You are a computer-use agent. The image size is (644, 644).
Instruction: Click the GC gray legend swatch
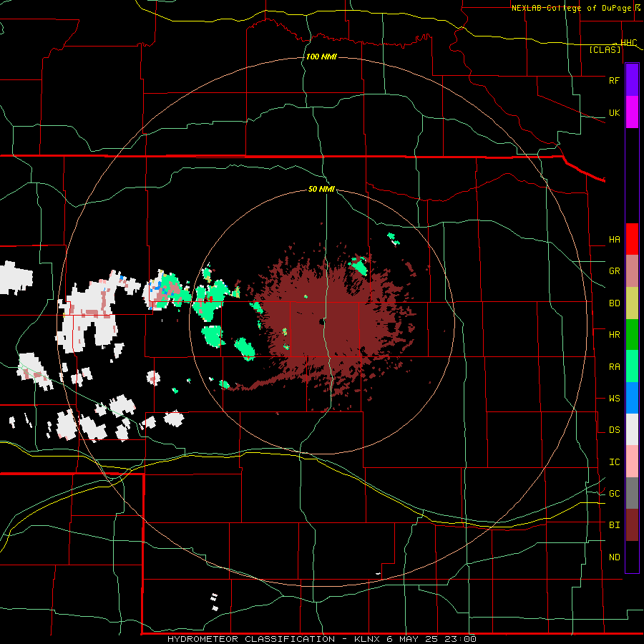point(632,493)
